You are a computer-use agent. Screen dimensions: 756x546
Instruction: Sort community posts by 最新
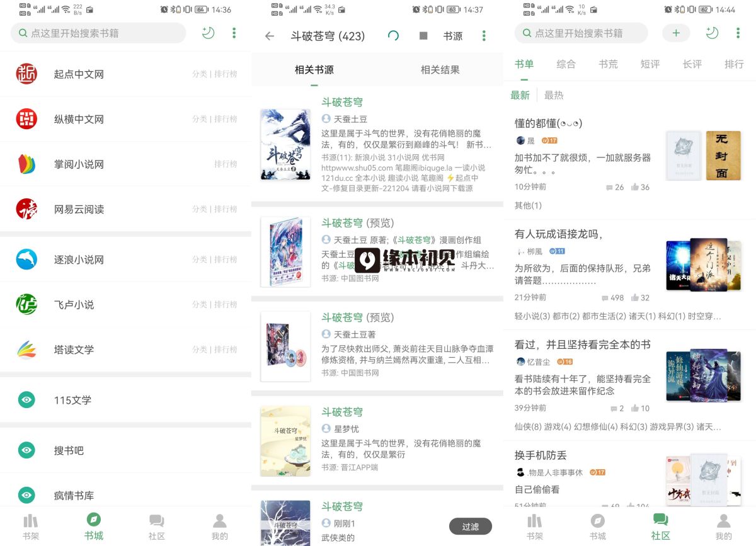520,95
